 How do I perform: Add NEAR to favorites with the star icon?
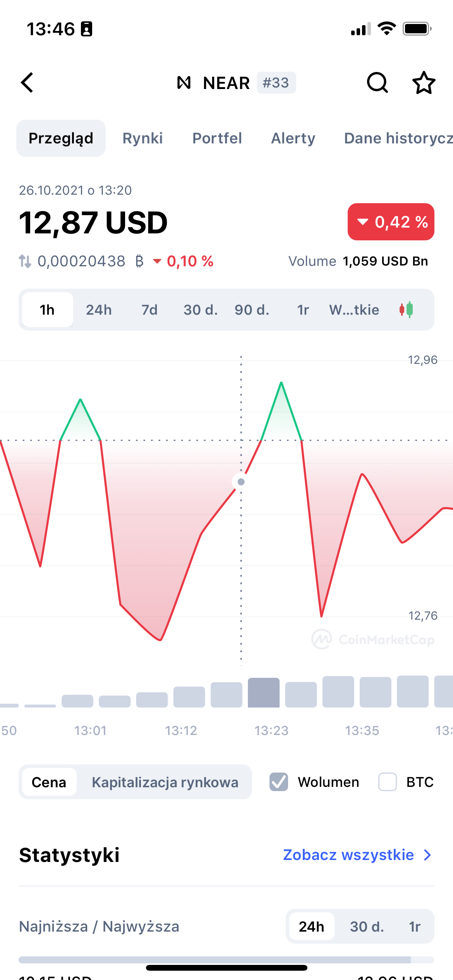(x=424, y=82)
